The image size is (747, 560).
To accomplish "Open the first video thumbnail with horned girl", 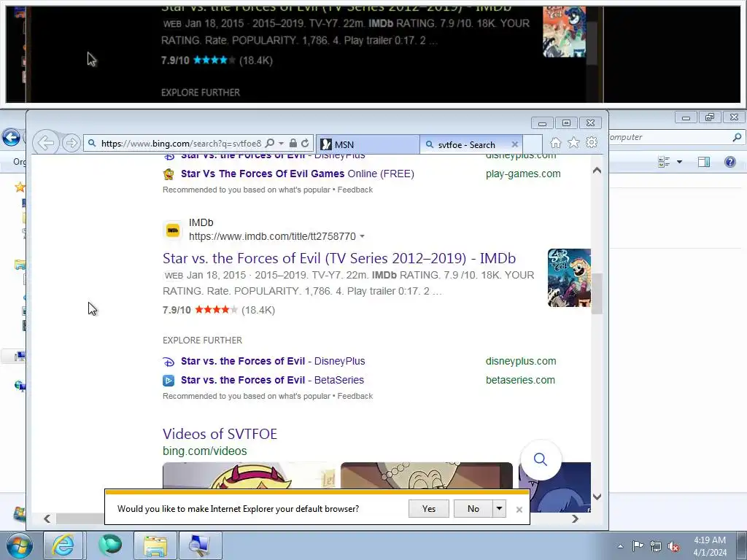I will coord(249,475).
